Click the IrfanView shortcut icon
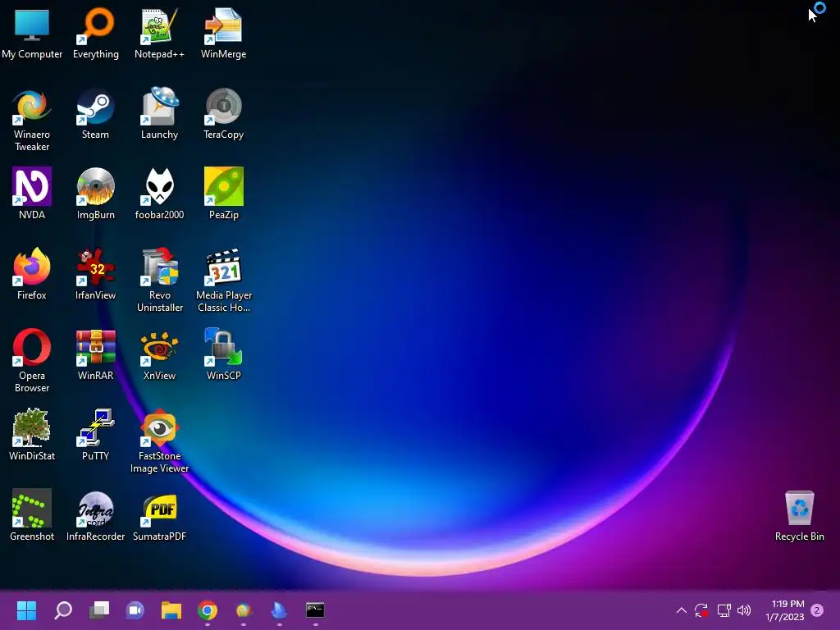This screenshot has width=840, height=630. tap(95, 274)
